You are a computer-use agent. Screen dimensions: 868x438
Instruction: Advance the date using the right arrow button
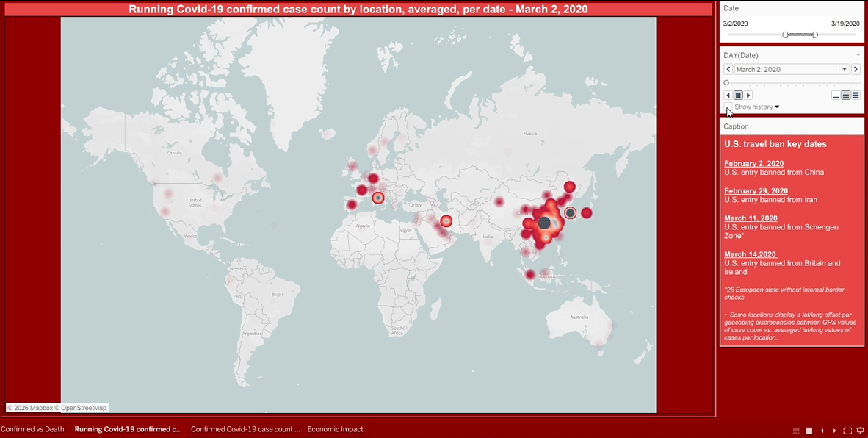click(x=856, y=68)
